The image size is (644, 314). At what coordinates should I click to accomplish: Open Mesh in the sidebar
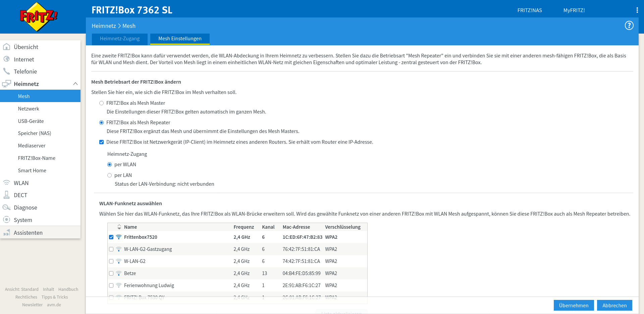(x=40, y=96)
